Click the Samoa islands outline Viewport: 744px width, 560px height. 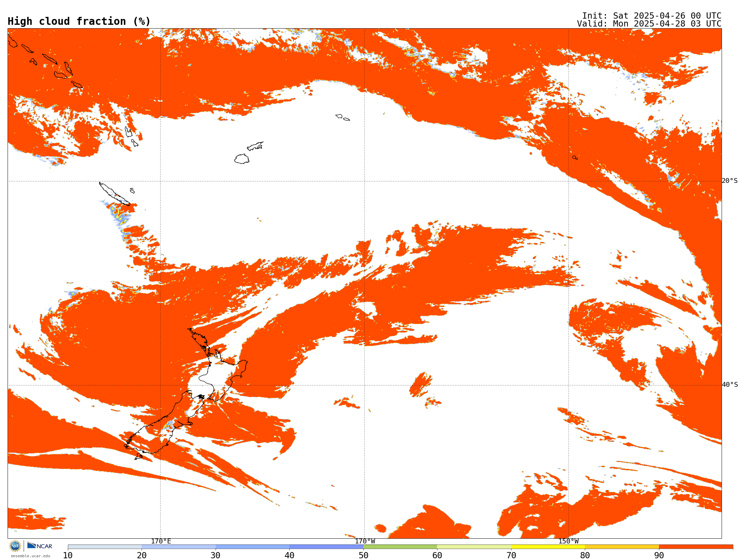343,117
